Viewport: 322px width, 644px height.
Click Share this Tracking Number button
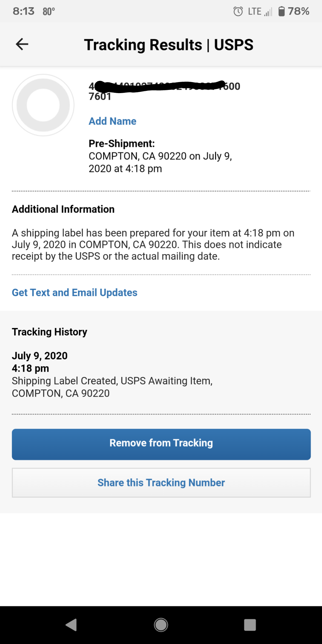coord(161,482)
